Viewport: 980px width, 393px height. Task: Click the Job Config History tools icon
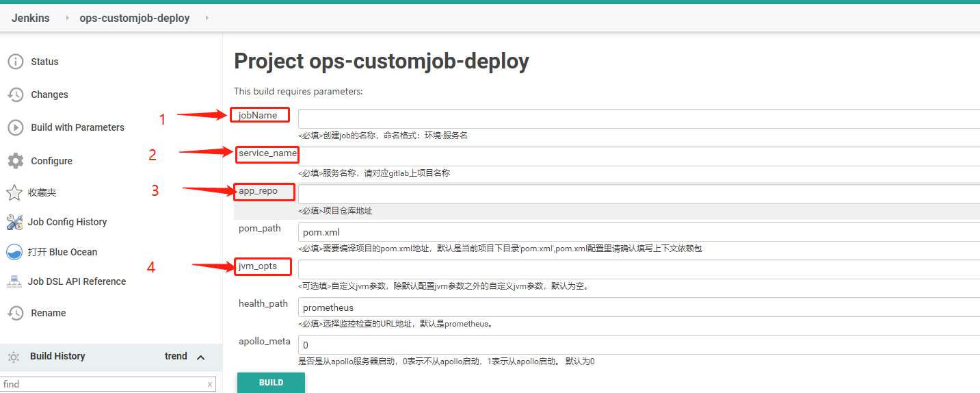coord(14,222)
